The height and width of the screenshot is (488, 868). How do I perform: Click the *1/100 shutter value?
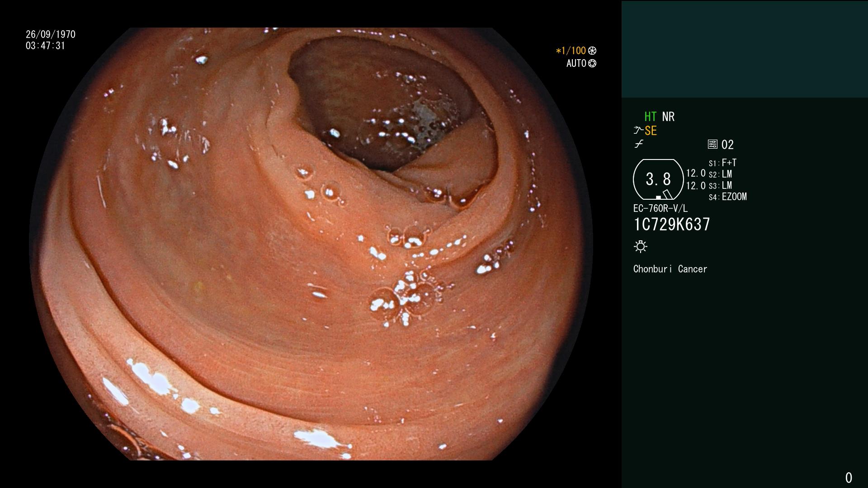point(571,51)
